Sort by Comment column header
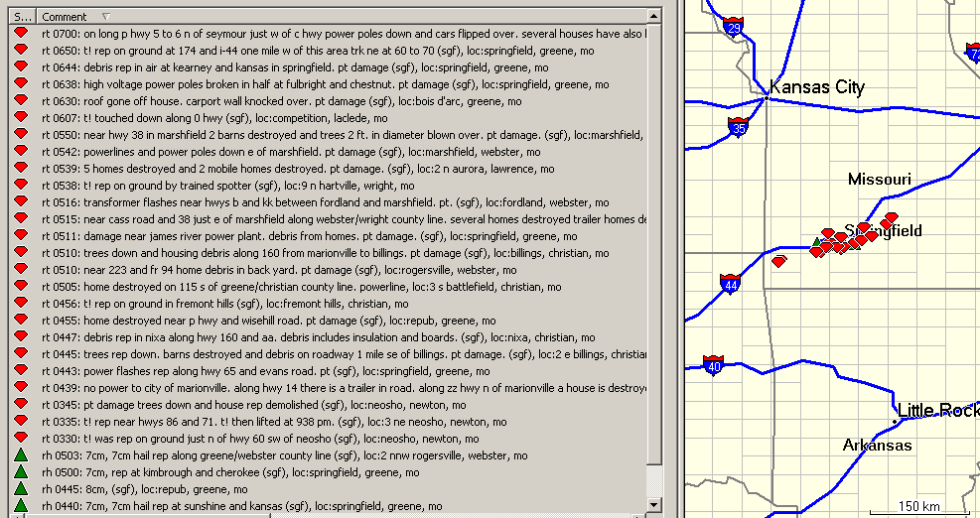Viewport: 980px width, 518px height. [x=65, y=17]
